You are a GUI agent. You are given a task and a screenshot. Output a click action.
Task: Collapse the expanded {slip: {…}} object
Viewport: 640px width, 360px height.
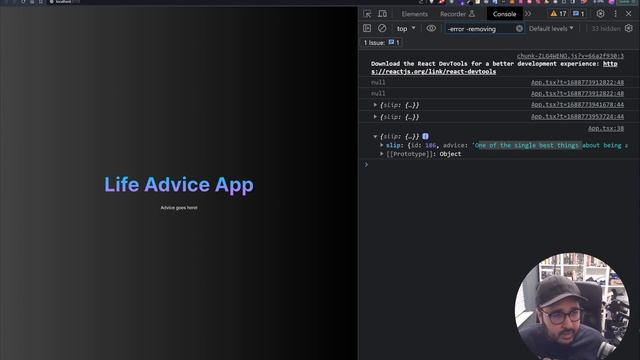pos(375,136)
